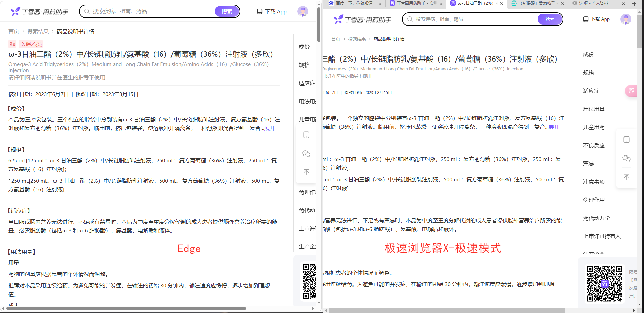Click 搜索 button in 极速浏览器 window
644x313 pixels.
[x=550, y=19]
